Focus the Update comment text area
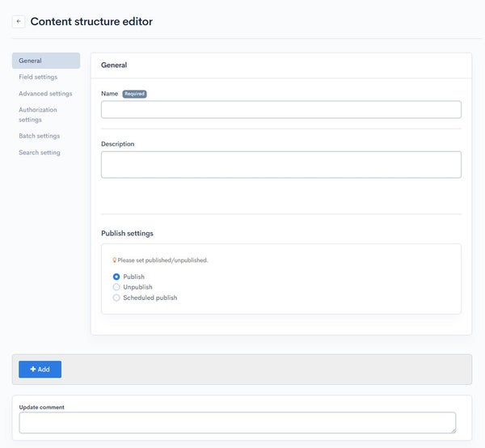485x448 pixels. click(x=237, y=423)
